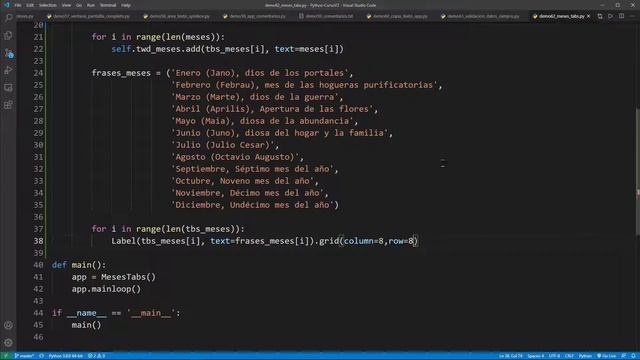Image resolution: width=640 pixels, height=360 pixels.
Task: Change the UTF-8 file encoding
Action: 554,356
